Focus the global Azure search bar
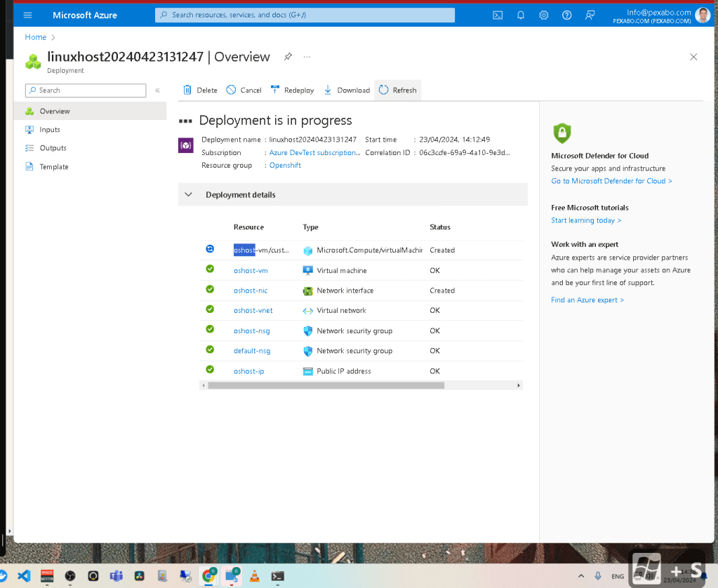Viewport: 718px width, 588px height. [x=305, y=15]
